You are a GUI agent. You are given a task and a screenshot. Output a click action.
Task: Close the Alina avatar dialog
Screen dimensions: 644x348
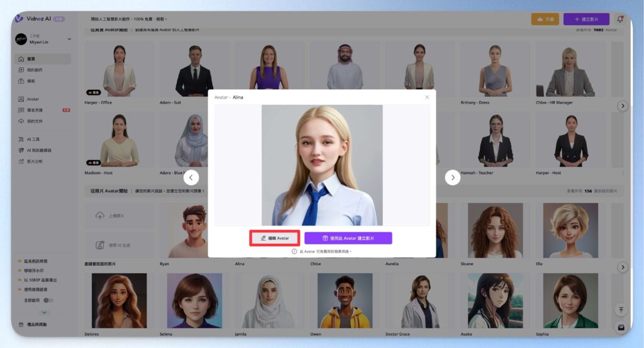click(x=427, y=97)
